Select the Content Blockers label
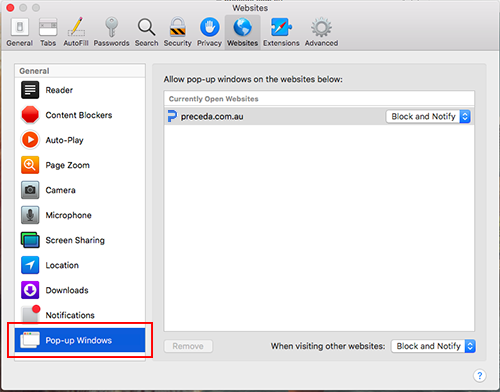This screenshot has width=500, height=392. coord(79,115)
